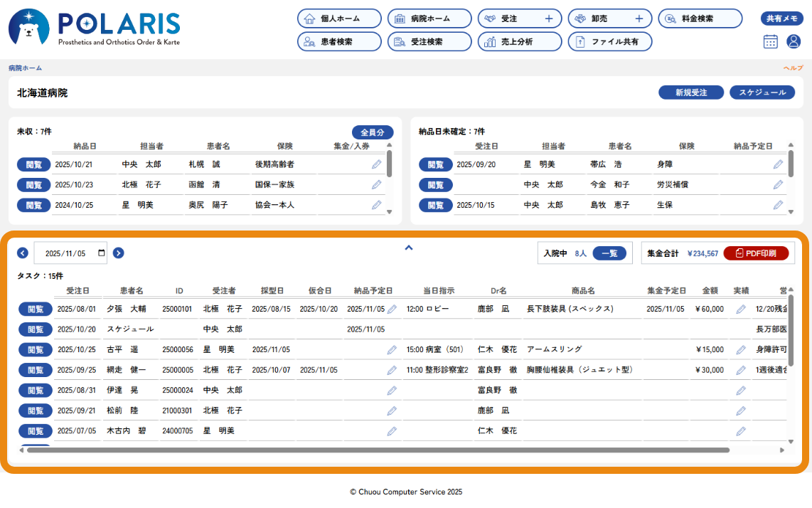
Task: Expand 受注 menu with plus sign
Action: (549, 18)
